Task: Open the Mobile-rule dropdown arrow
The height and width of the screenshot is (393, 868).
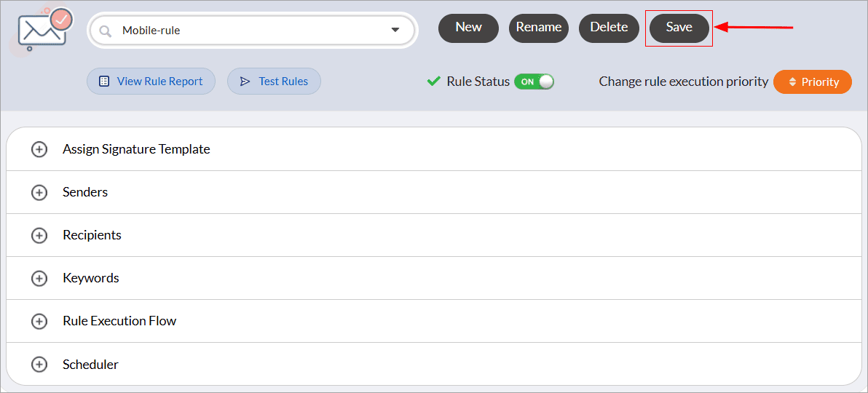Action: pyautogui.click(x=395, y=31)
